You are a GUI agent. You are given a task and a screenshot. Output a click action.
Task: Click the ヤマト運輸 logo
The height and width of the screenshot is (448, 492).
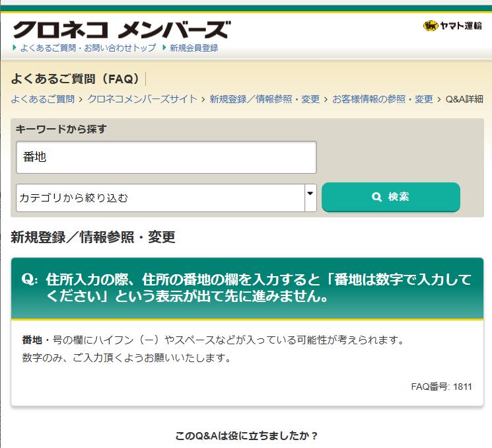click(x=452, y=25)
